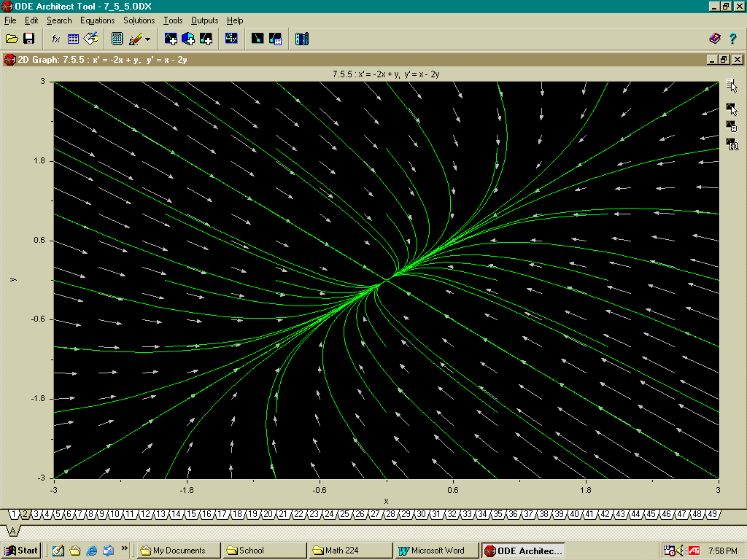Click the blue direction field graph icon

231,39
